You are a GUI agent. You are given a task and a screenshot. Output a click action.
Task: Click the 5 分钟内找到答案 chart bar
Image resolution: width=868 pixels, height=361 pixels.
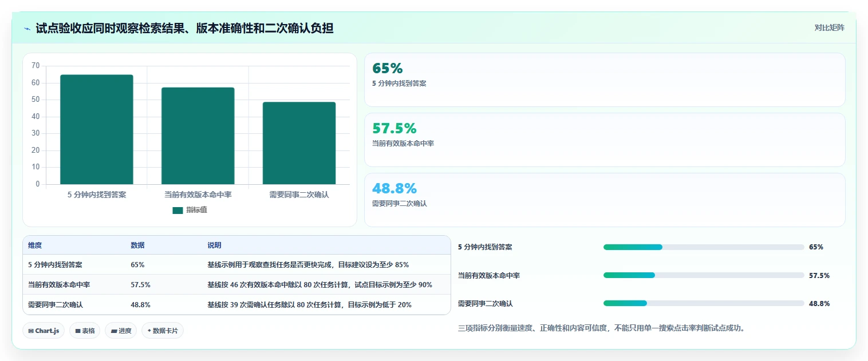pos(97,129)
